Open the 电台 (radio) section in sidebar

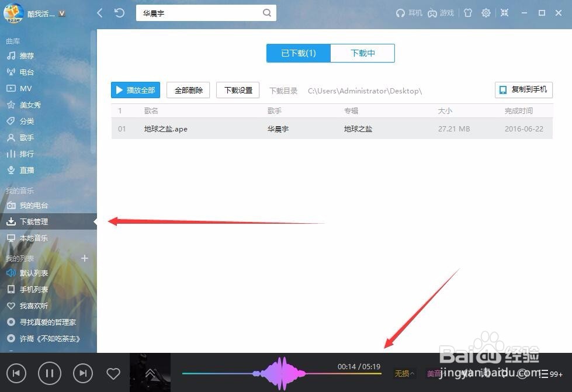(26, 72)
